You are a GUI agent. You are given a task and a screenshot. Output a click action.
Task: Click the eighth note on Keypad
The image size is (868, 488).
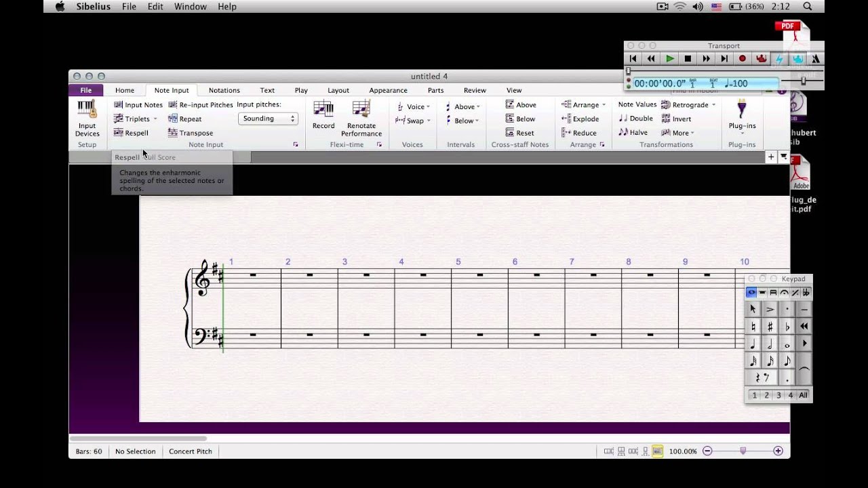pos(787,361)
